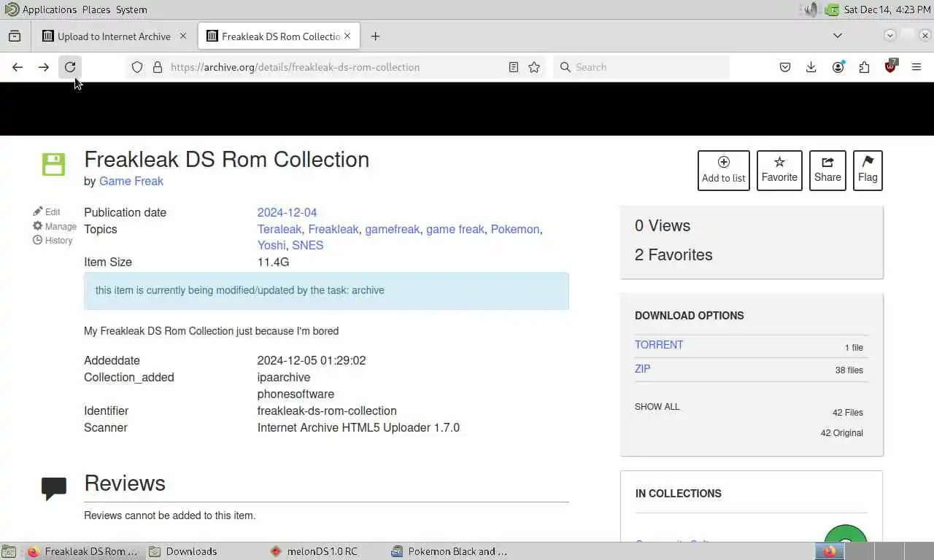Open the gamefreak topic link
The width and height of the screenshot is (934, 560).
[x=393, y=229]
